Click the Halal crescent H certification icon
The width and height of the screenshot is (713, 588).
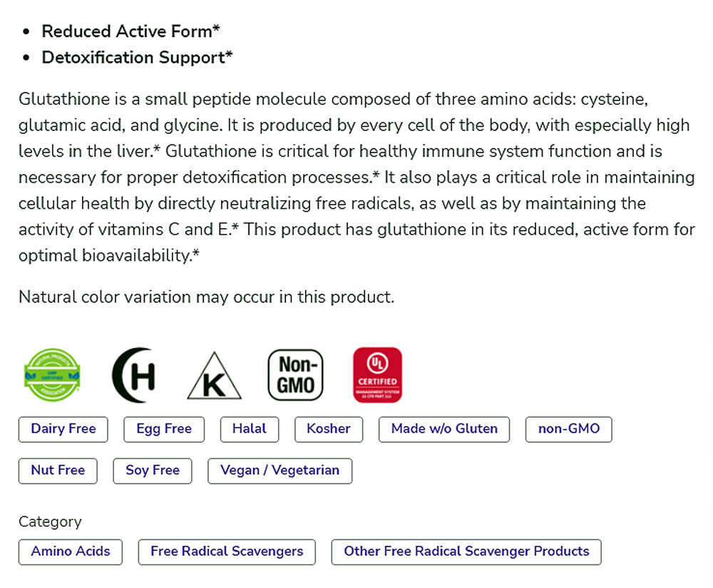133,375
